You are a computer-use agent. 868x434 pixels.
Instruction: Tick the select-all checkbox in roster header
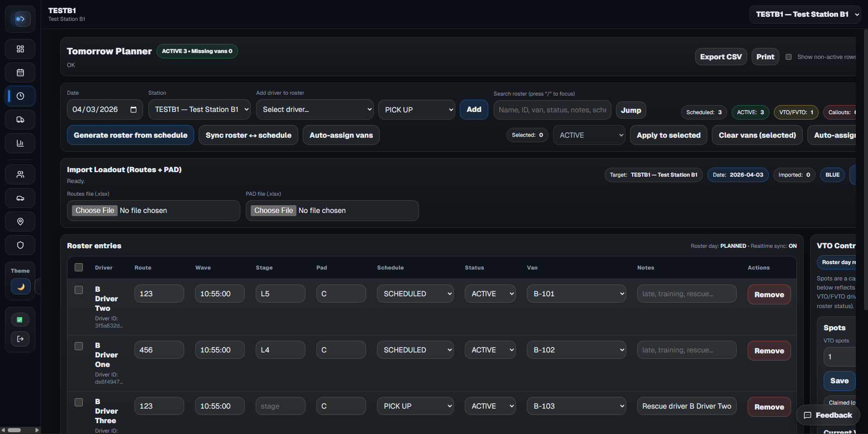pyautogui.click(x=79, y=267)
